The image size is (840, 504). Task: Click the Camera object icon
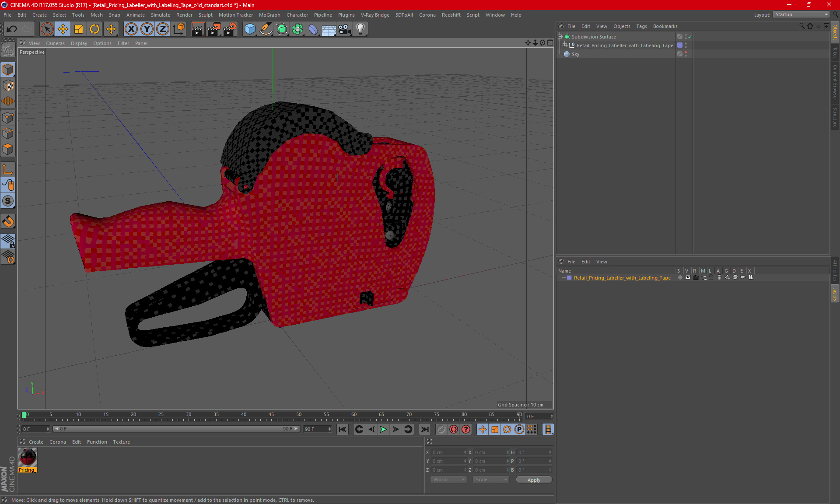tap(344, 29)
